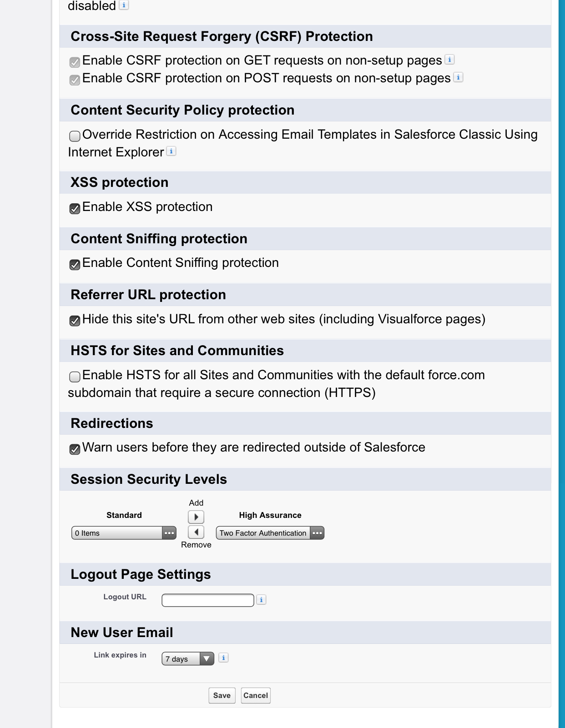Uncheck Enable XSS protection
The height and width of the screenshot is (728, 565).
coord(75,209)
